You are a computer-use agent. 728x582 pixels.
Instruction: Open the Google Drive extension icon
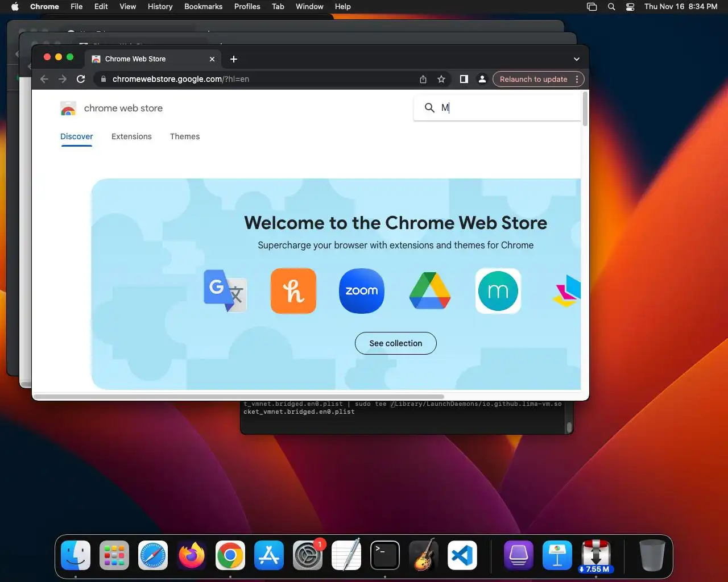(430, 291)
